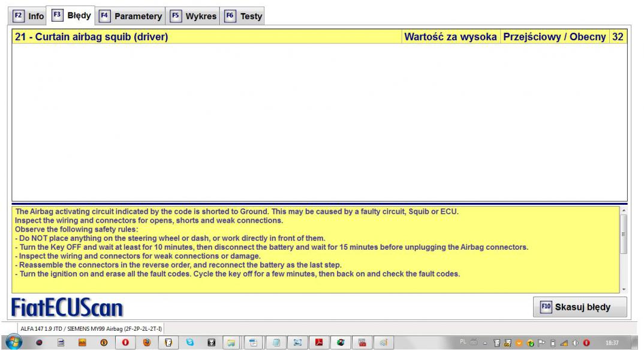Click the ALFA 147 1.9 JTD status bar text
Viewport: 644px width, 350px height.
tap(91, 328)
